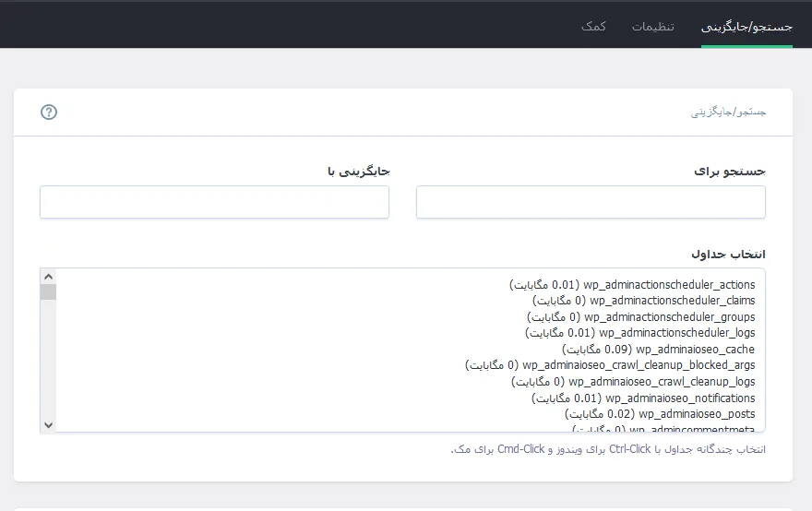
Task: Select table wp_adminaioseo_crawl_cleanup_logs
Action: (x=633, y=382)
